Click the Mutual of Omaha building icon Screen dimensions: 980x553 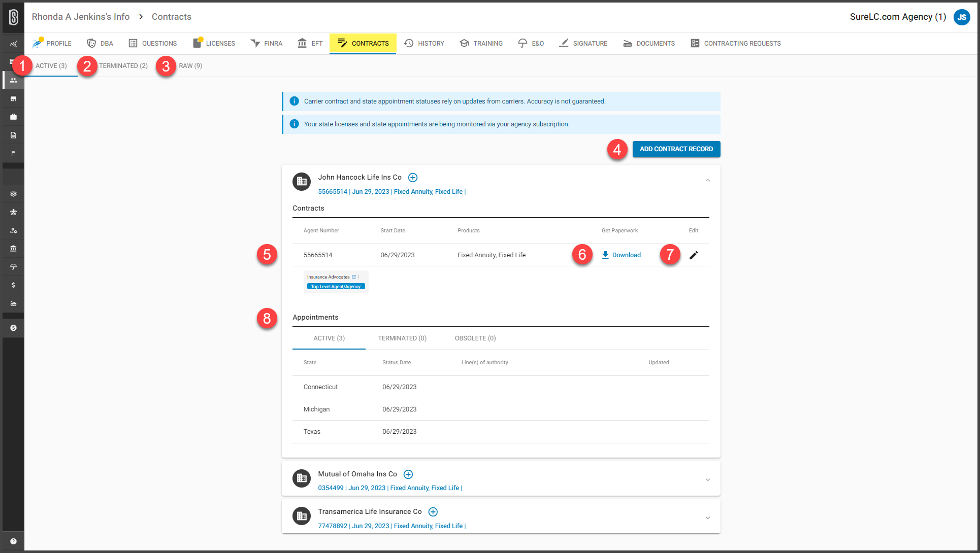(x=302, y=478)
